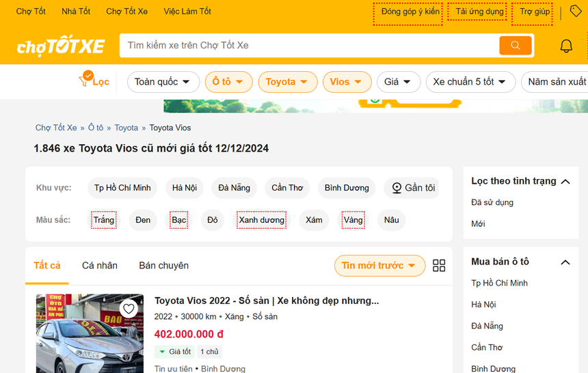Collapse the Lọc theo tình trạng section

click(565, 182)
